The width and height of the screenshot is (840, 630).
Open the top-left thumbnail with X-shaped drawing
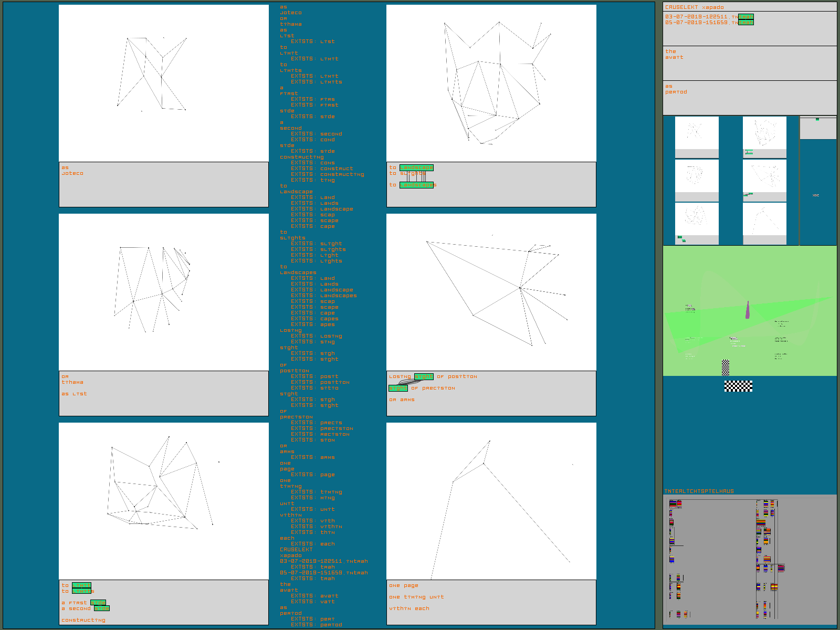point(697,133)
